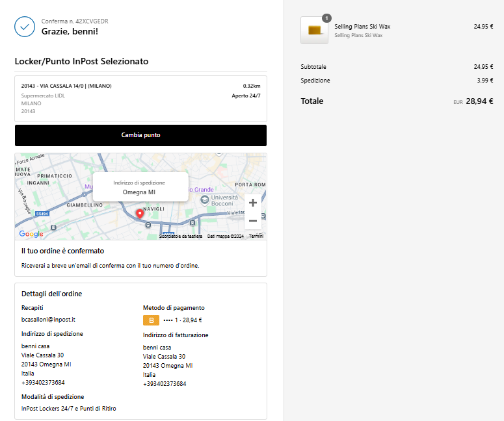Click the Indirizzo di spedizione map popup
This screenshot has height=421, width=504.
(140, 187)
